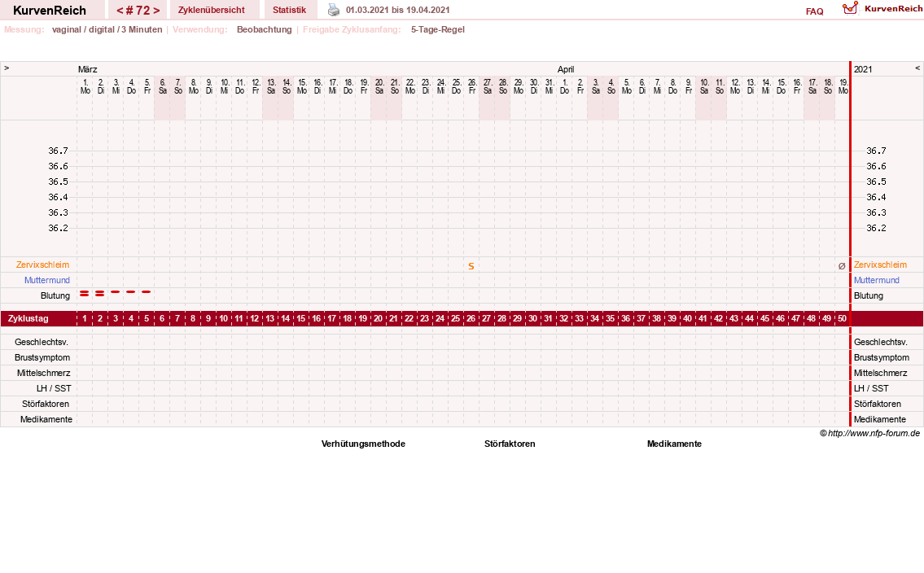Click the bleeding mark on cycle day 4
924x573 pixels.
coord(131,291)
